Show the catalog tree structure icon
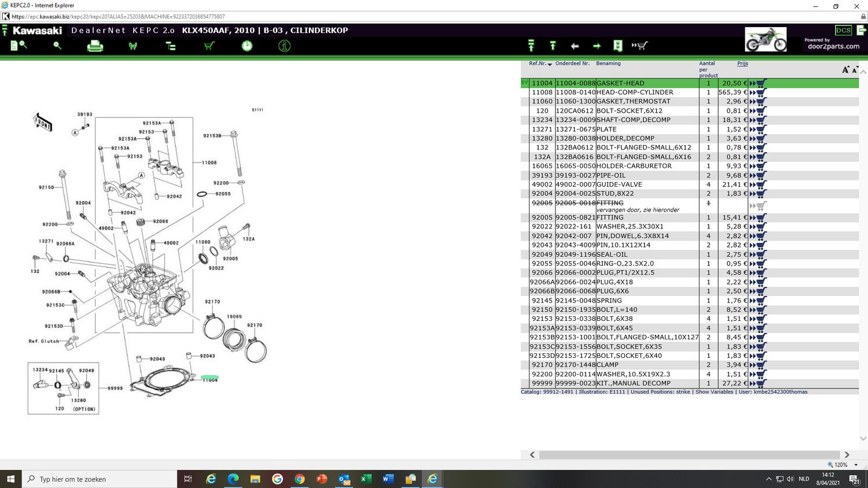Screen dimensions: 868x488 pos(171,46)
